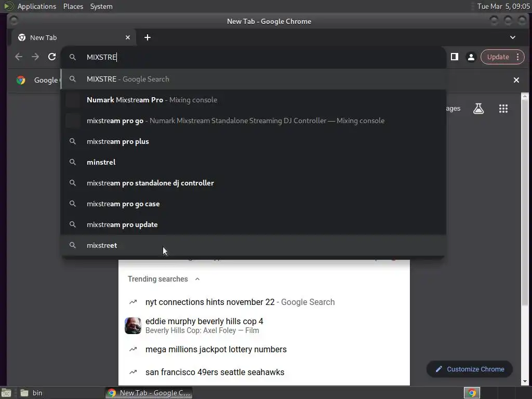Dismiss the Google bar with the X
532x399 pixels.
tap(516, 80)
